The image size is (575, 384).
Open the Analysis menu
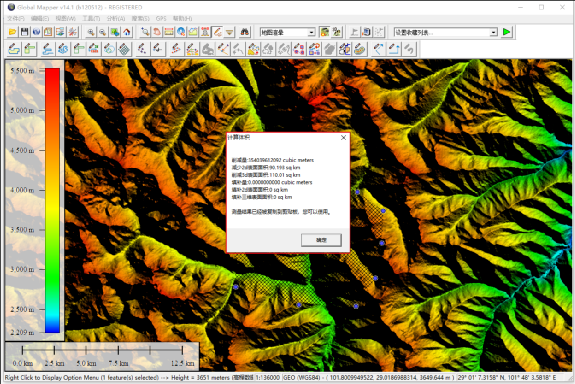[x=116, y=18]
